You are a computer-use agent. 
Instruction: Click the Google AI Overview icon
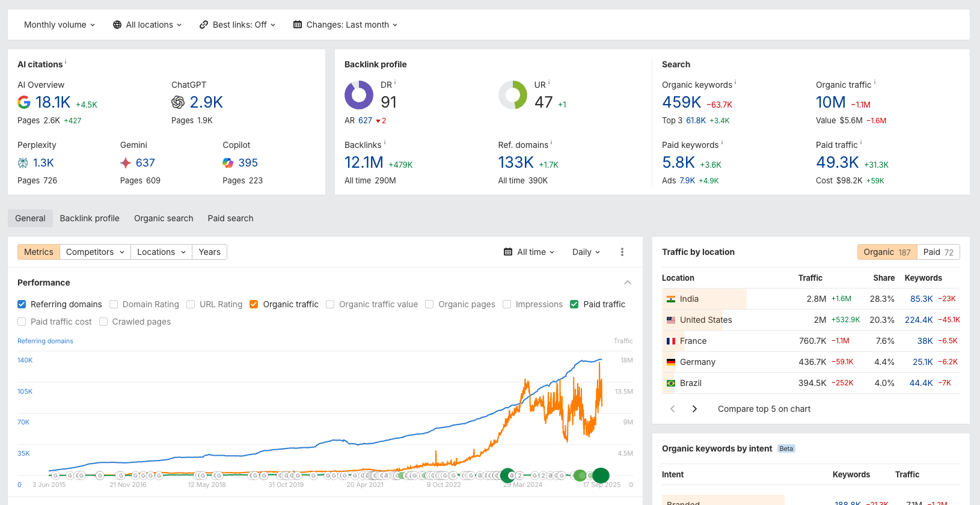(24, 103)
